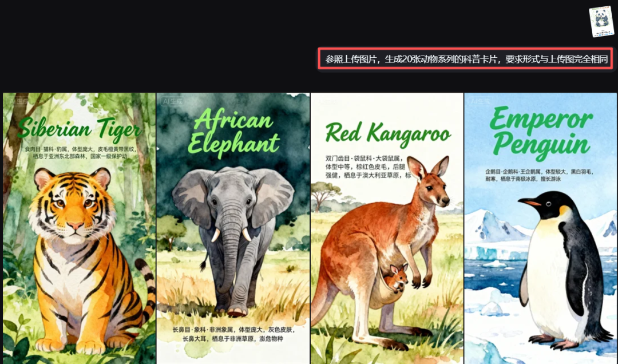Screen dimensions: 618x364
Task: Click the kangaroo description starting 双门齿目·袋鼠科
Action: coord(368,167)
